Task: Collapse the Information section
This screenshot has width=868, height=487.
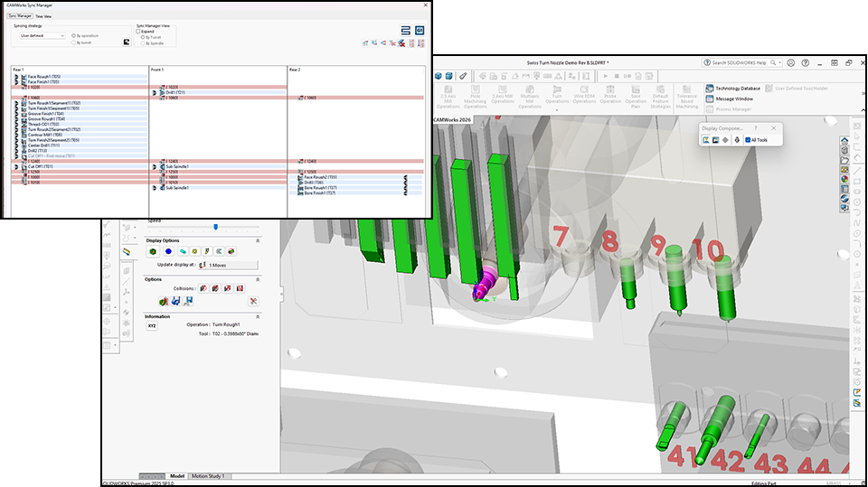Action: click(258, 316)
